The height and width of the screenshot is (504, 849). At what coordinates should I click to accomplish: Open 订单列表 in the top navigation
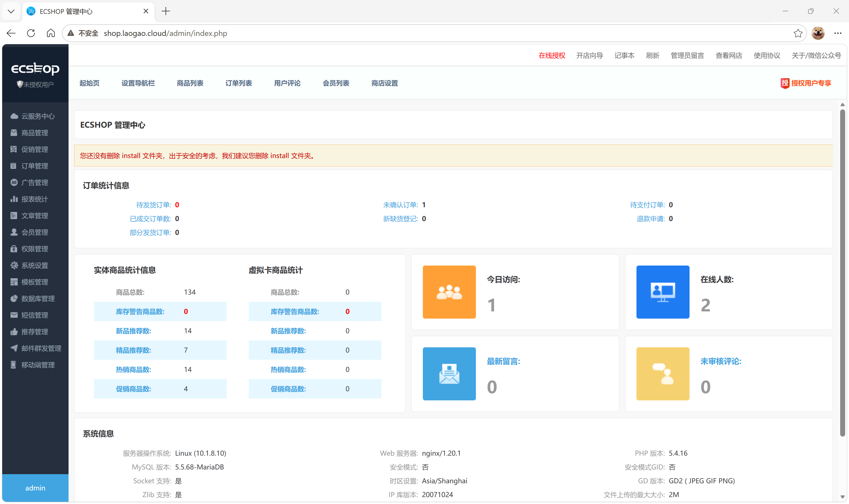pyautogui.click(x=239, y=83)
